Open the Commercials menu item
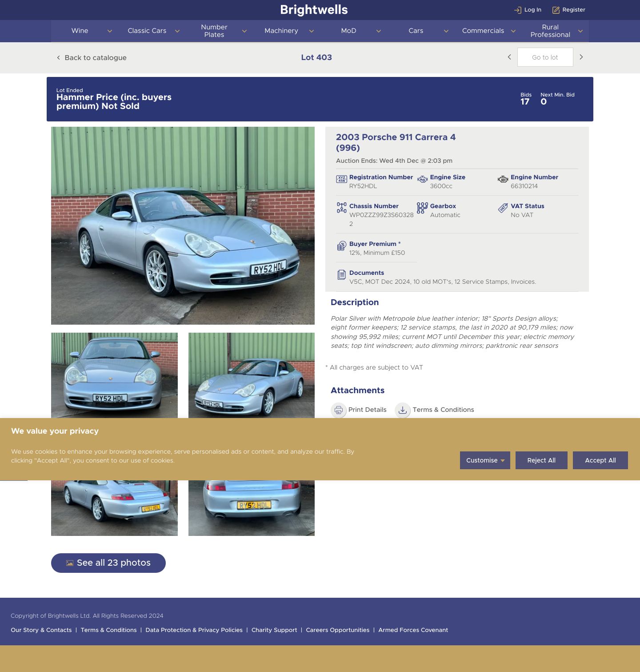The height and width of the screenshot is (672, 640). coord(483,31)
